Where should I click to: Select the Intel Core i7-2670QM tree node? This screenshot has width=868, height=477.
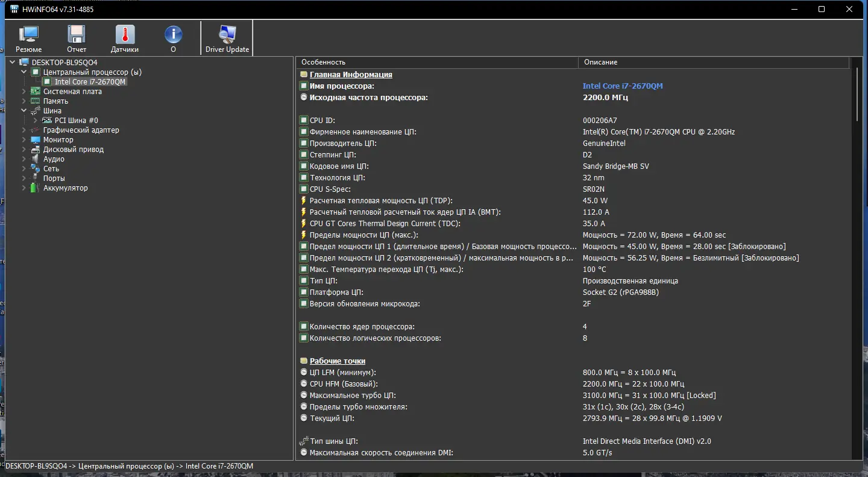click(90, 82)
